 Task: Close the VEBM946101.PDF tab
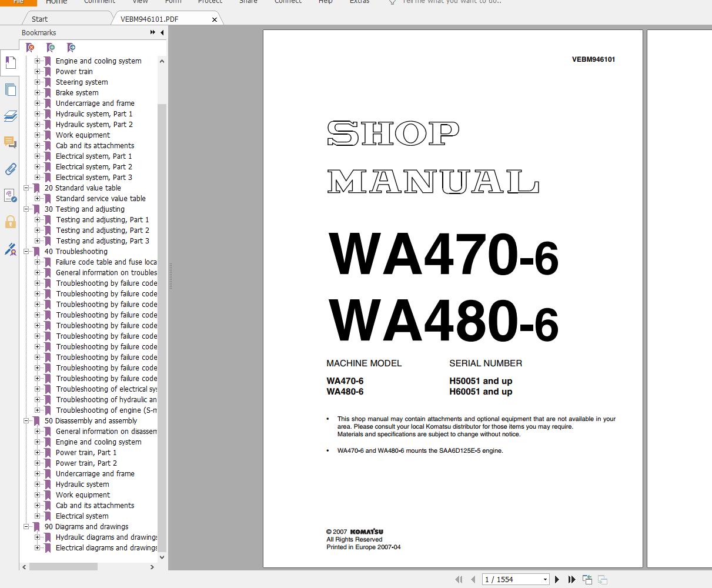coord(214,18)
